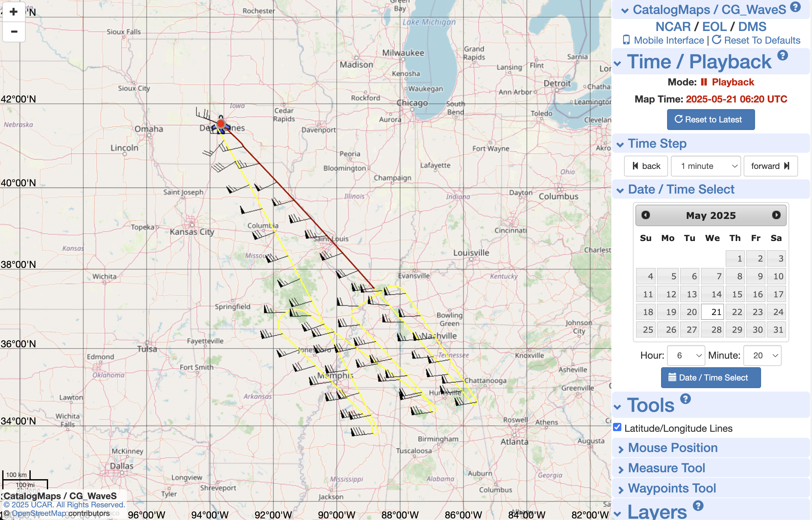Viewport: 812px width, 520px height.
Task: Open the Hour dropdown
Action: tap(686, 355)
